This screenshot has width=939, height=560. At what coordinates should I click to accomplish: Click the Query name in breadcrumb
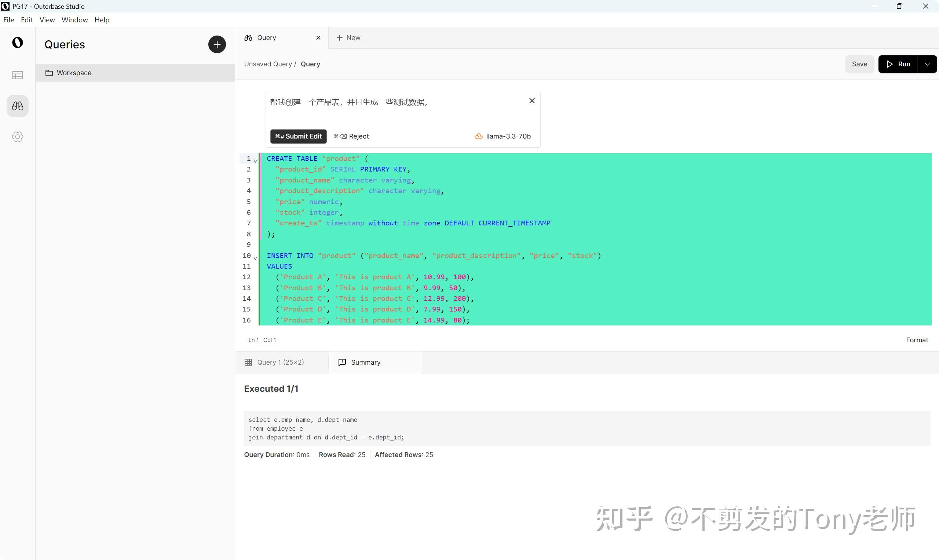click(x=310, y=64)
